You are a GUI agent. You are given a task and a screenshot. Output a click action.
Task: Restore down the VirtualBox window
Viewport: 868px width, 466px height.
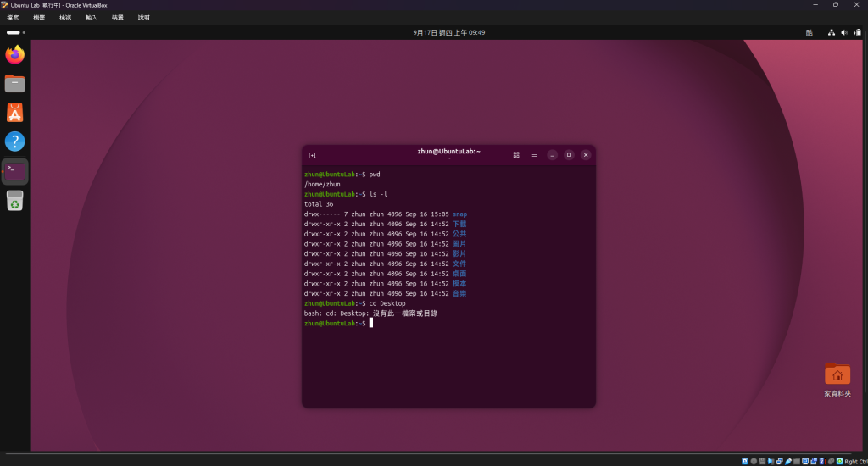[835, 5]
